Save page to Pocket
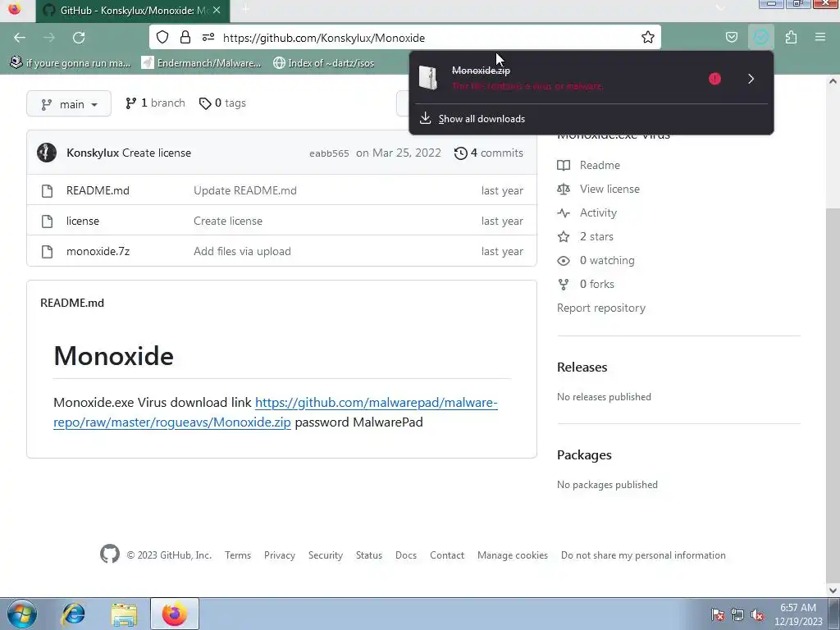 pos(731,37)
